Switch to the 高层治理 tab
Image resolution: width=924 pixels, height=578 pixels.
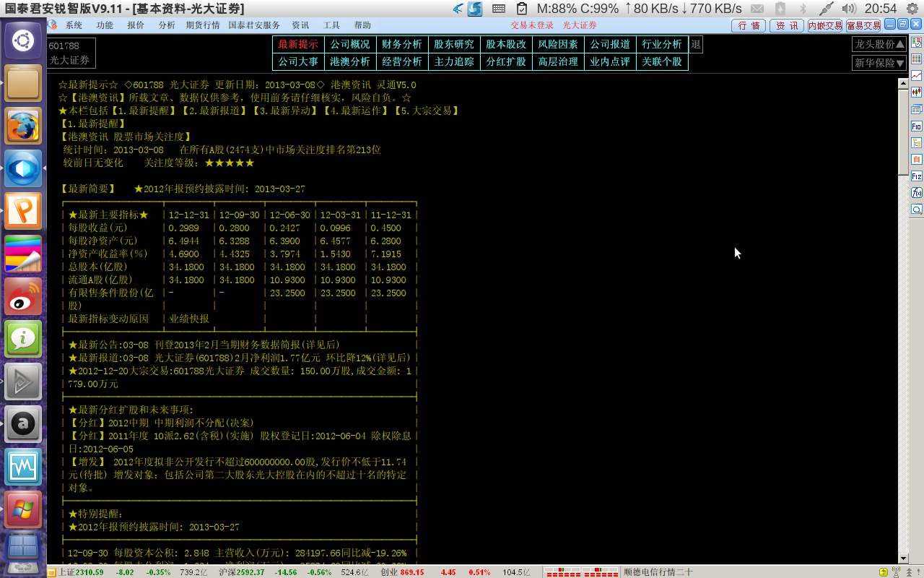558,62
